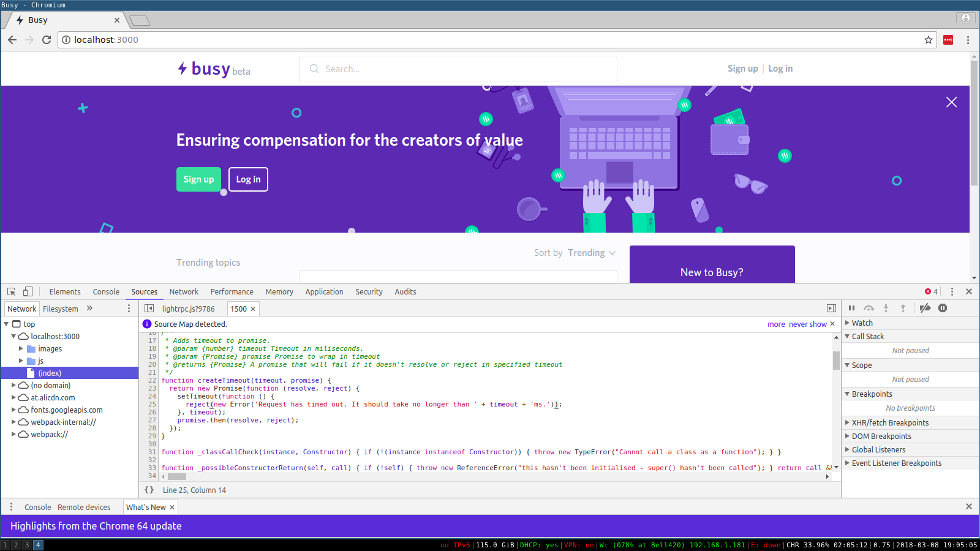Switch to the Network panel tab
This screenshot has width=980, height=551.
[x=183, y=291]
